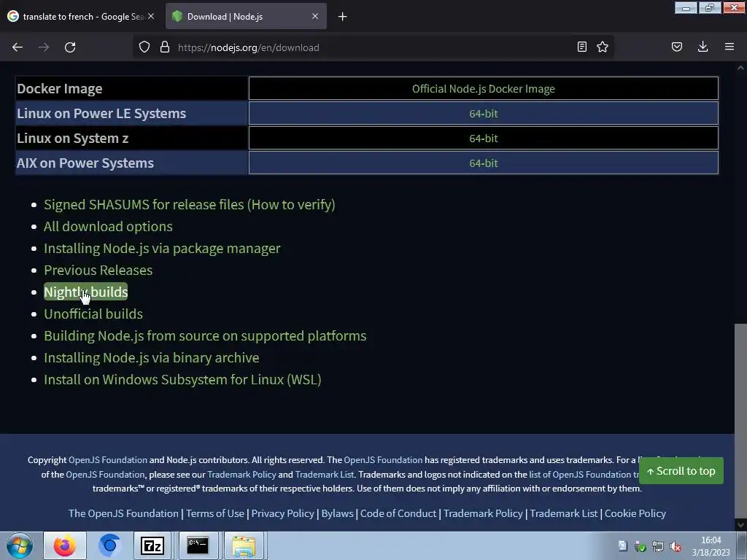The image size is (747, 560).
Task: Open the Code of Conduct footer link
Action: point(398,513)
